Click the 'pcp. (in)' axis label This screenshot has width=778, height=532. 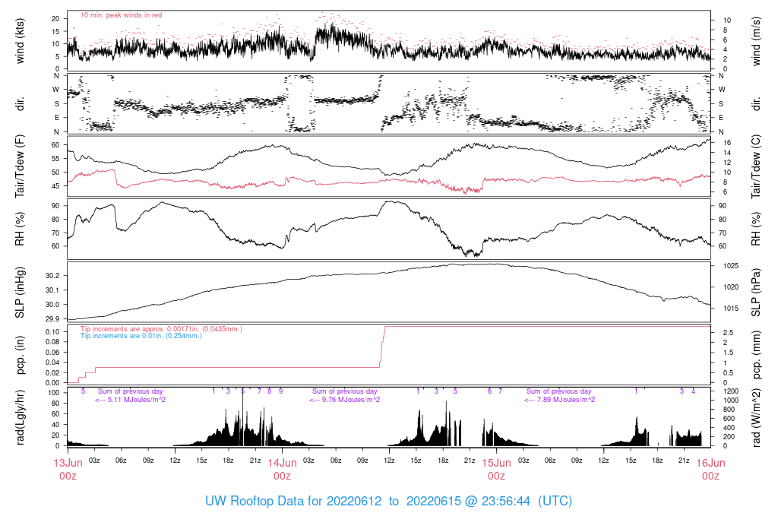(21, 355)
